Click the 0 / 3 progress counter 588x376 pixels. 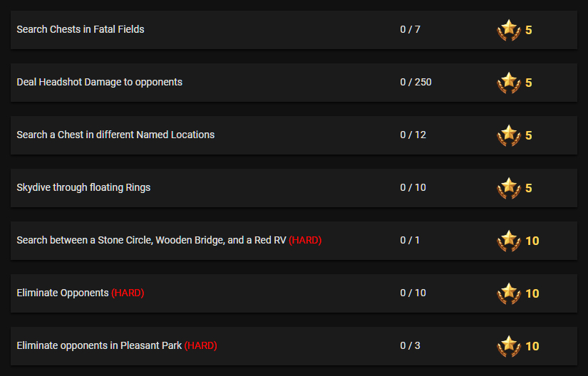pos(410,345)
